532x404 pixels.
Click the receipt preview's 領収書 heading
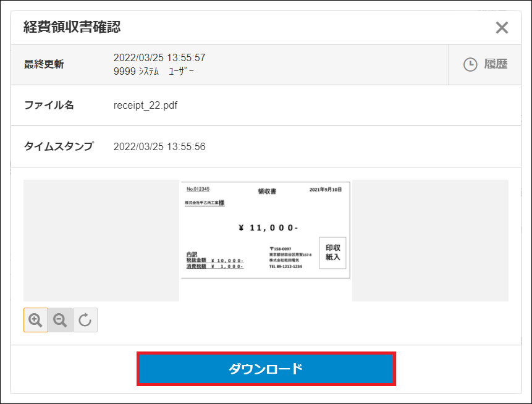click(x=267, y=191)
